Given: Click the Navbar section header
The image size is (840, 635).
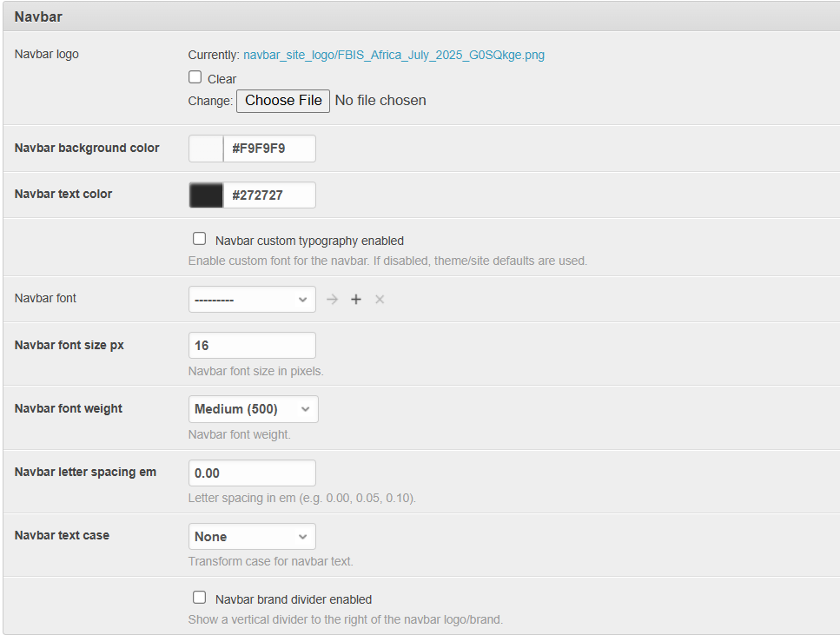Looking at the screenshot, I should tap(38, 17).
